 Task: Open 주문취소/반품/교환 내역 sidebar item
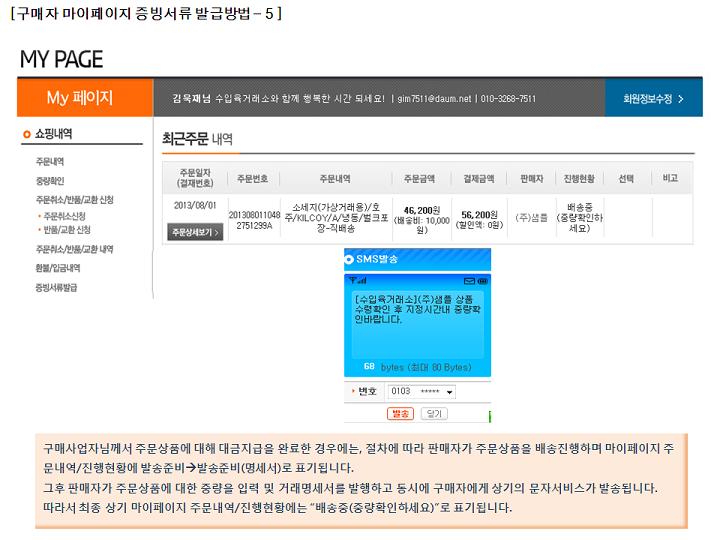coord(74,249)
